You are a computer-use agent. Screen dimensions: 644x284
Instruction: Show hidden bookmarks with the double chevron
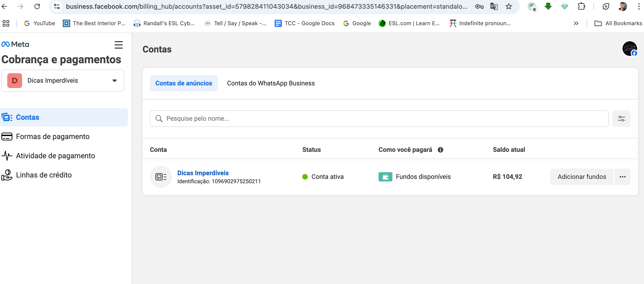(x=576, y=24)
